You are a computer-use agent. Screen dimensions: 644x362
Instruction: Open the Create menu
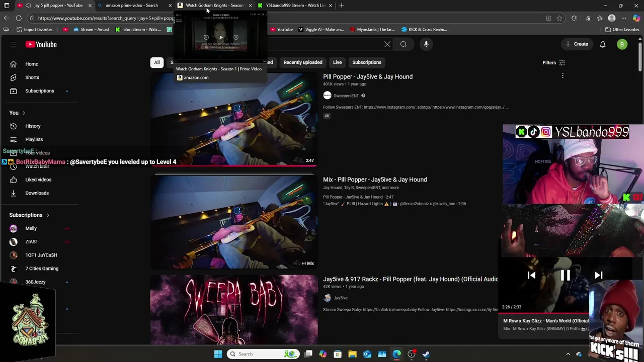576,44
